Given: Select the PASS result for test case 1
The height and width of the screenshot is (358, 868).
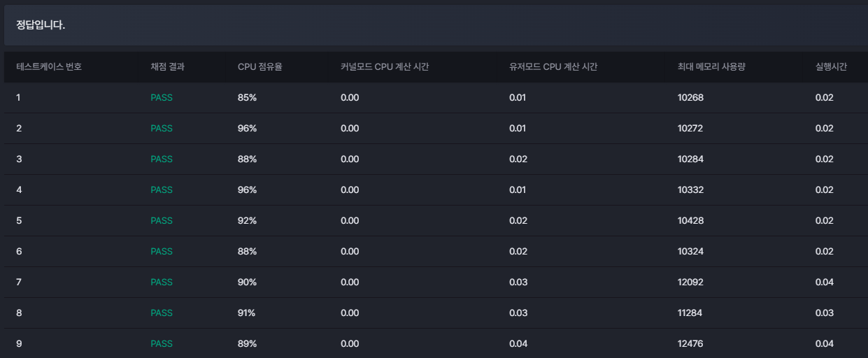Looking at the screenshot, I should 162,98.
